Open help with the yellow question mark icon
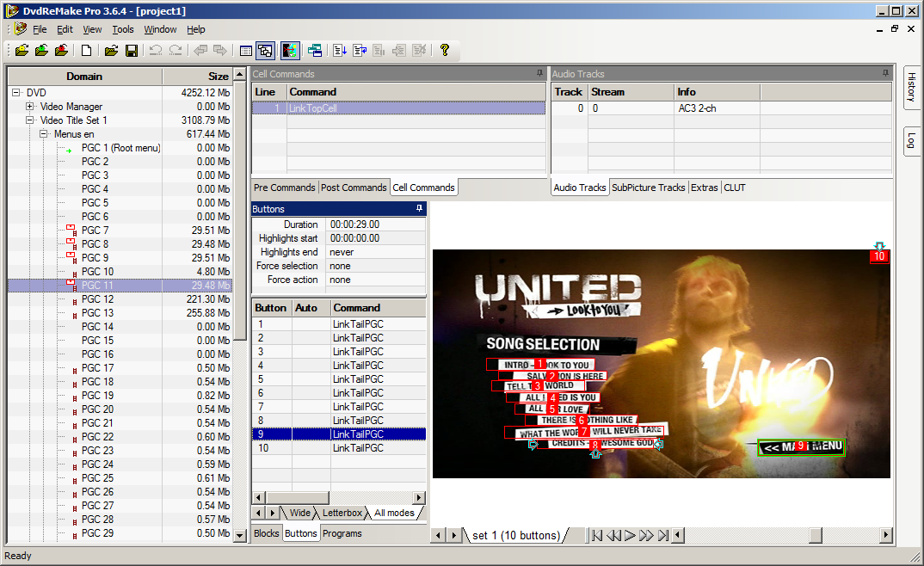 click(445, 51)
